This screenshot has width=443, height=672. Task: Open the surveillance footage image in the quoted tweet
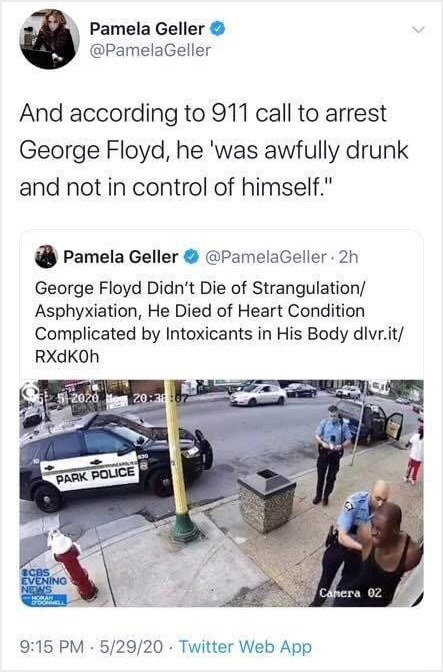tap(222, 493)
